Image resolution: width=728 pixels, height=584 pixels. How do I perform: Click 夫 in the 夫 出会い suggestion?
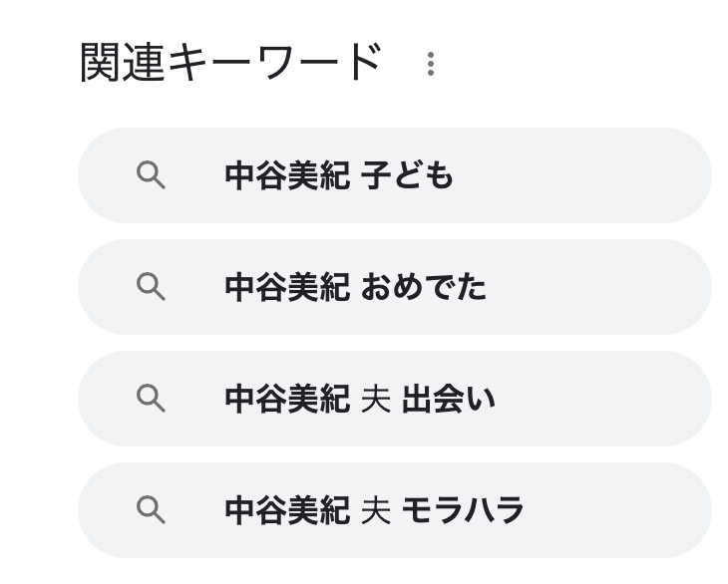(376, 399)
